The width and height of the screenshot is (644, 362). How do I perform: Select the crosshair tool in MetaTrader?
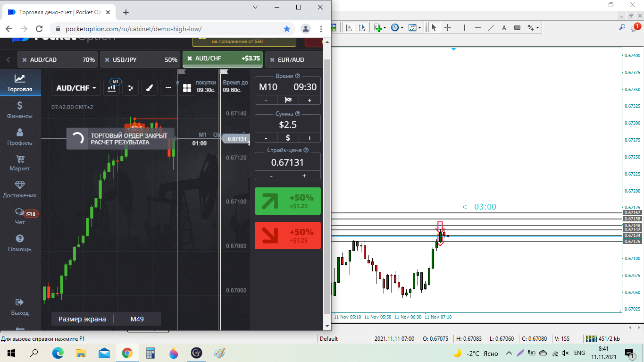[447, 27]
